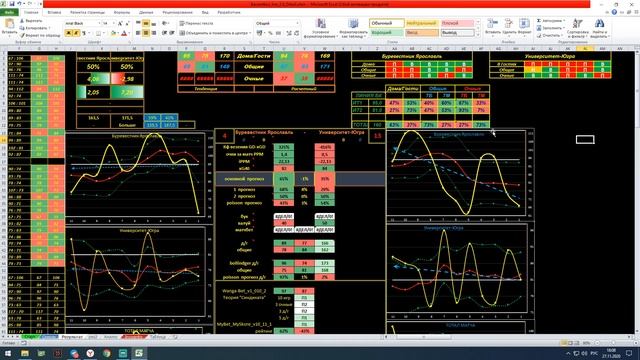This screenshot has width=640, height=360.
Task: Apply the Плохой (Bad) cell style
Action: click(x=457, y=24)
